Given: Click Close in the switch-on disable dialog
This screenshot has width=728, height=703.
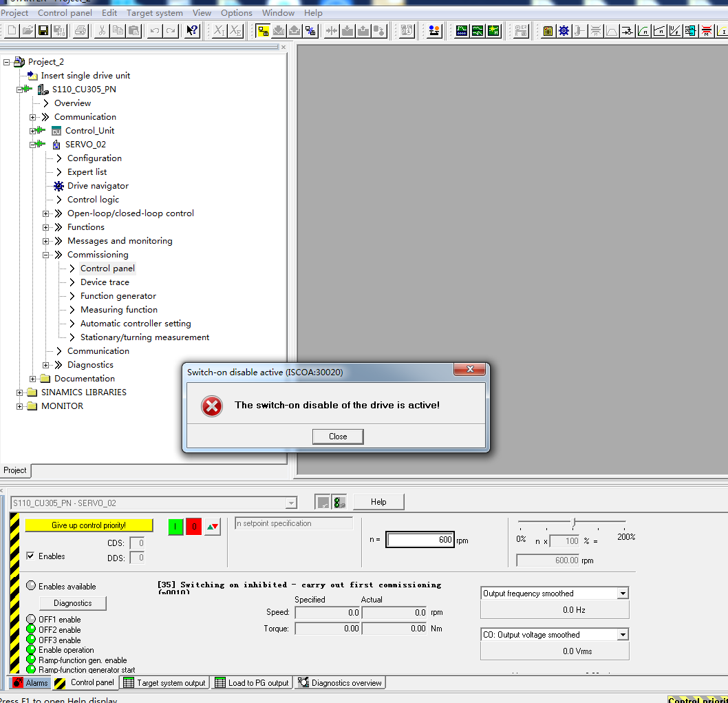Looking at the screenshot, I should click(x=337, y=437).
